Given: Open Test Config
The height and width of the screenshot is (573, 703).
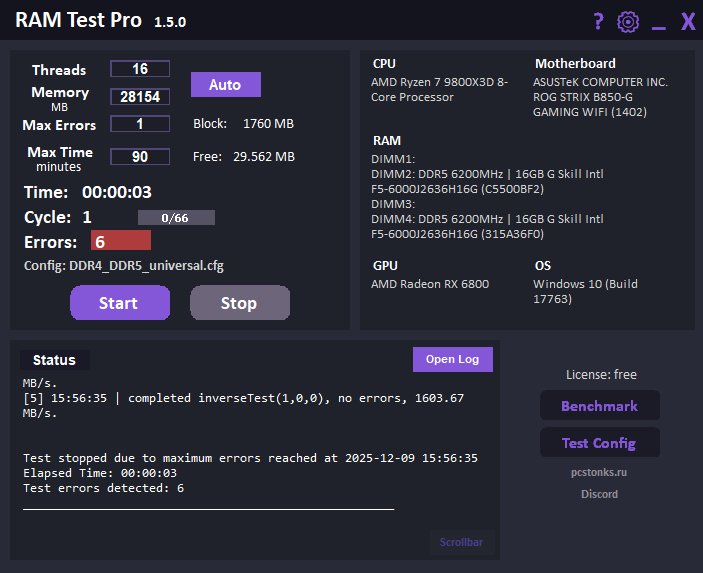Looking at the screenshot, I should coord(599,443).
